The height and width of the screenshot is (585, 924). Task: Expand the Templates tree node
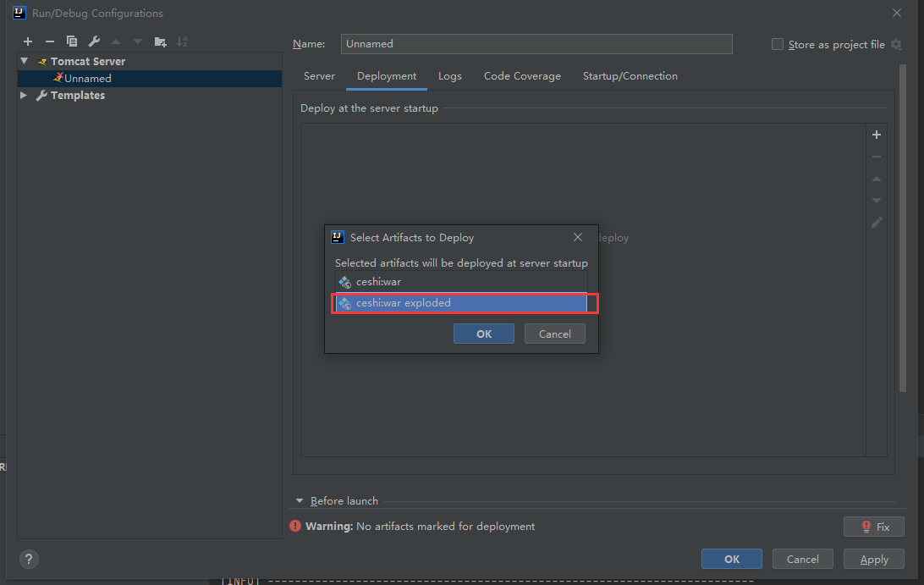tap(24, 95)
